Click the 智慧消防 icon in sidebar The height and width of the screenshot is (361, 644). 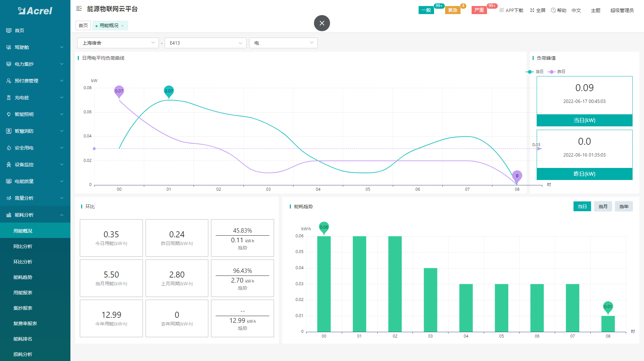tap(9, 131)
